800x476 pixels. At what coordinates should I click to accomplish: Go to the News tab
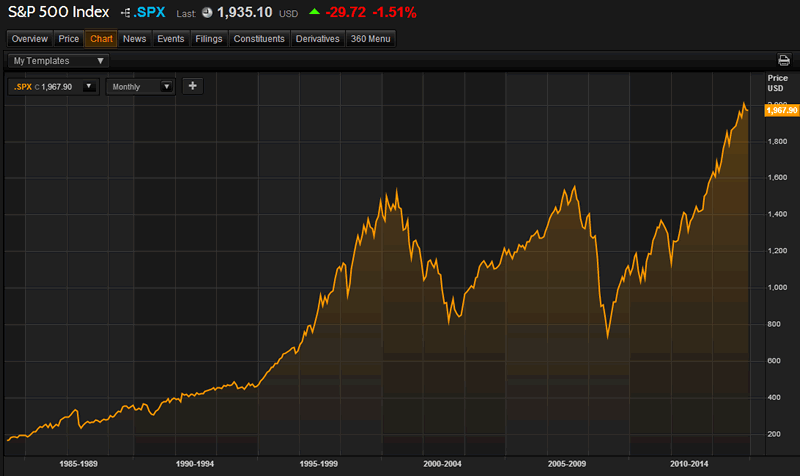[x=135, y=39]
